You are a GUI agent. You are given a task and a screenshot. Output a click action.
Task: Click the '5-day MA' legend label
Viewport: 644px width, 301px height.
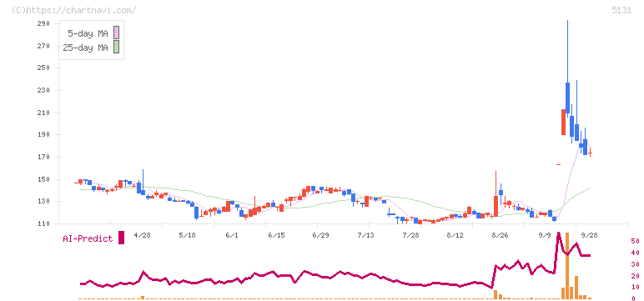[x=88, y=33]
